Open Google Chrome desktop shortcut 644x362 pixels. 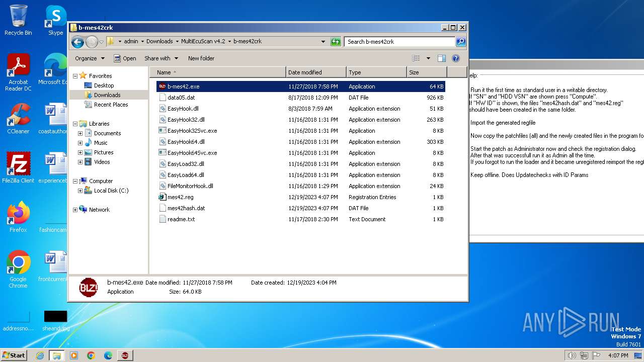18,269
